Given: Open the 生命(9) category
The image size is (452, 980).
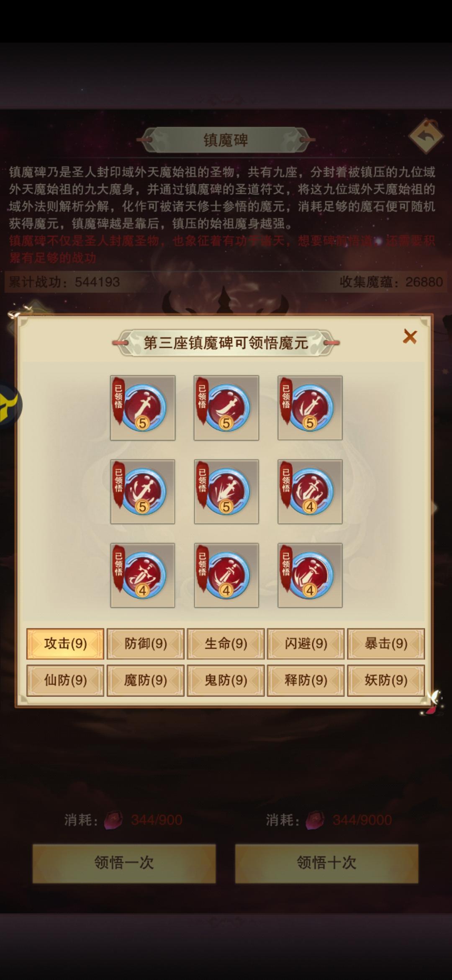Looking at the screenshot, I should point(226,644).
